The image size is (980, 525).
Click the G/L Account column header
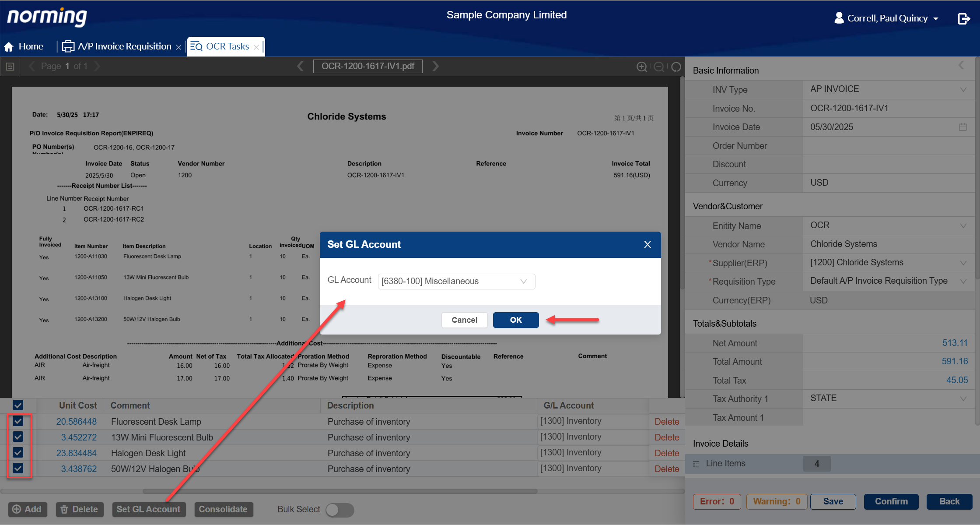point(569,405)
